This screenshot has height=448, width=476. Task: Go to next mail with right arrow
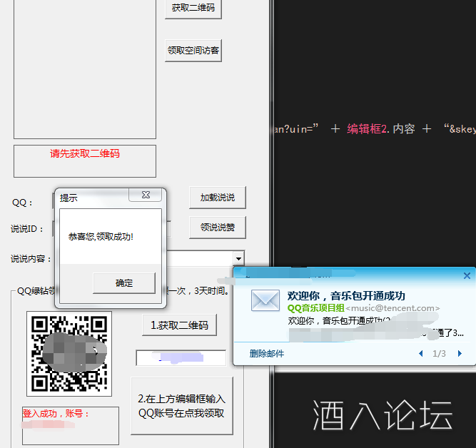[x=460, y=353]
